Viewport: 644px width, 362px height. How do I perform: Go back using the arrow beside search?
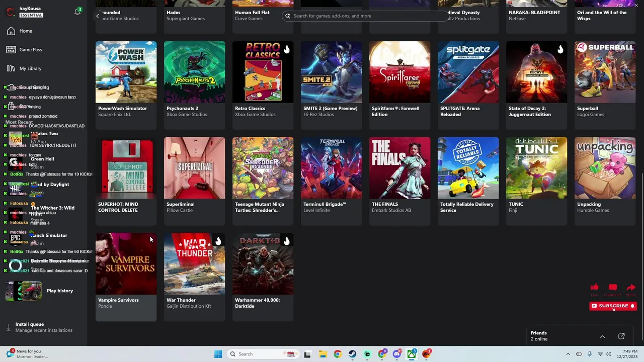tap(98, 16)
